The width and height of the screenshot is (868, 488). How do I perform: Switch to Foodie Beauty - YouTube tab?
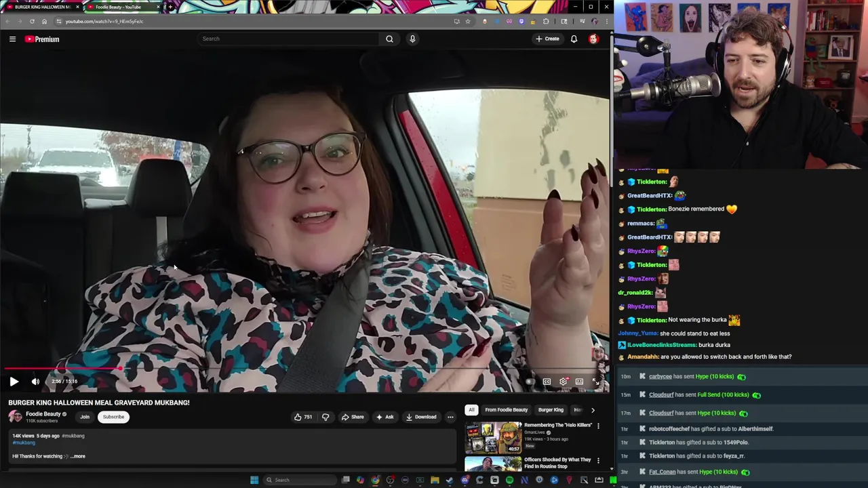point(123,7)
